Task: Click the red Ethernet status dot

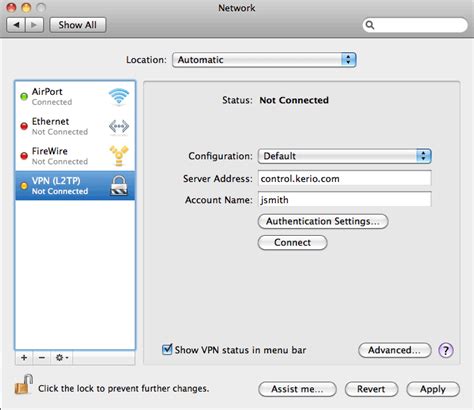Action: click(24, 126)
